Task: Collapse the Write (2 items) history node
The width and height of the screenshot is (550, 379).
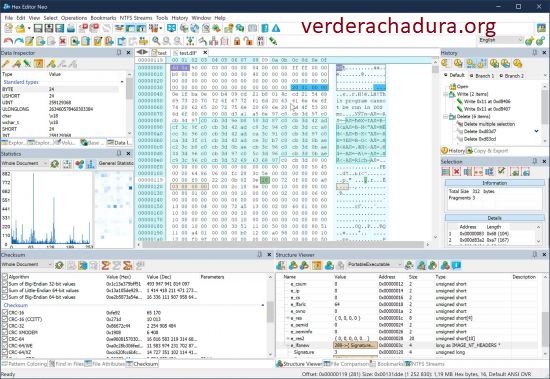Action: pyautogui.click(x=446, y=94)
